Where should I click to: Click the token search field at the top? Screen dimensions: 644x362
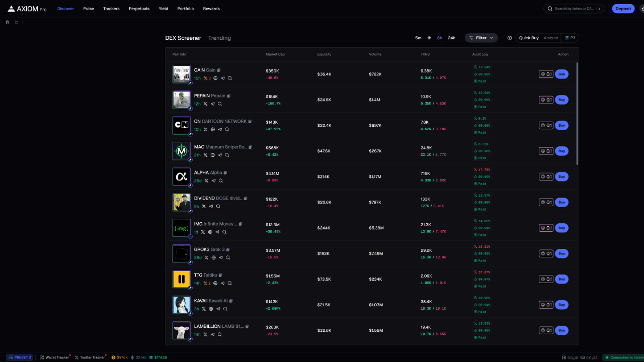[574, 9]
